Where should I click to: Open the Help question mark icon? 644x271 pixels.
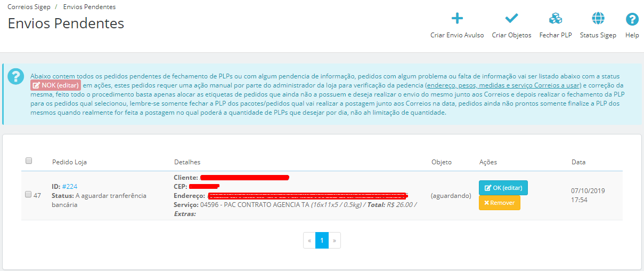tap(632, 19)
